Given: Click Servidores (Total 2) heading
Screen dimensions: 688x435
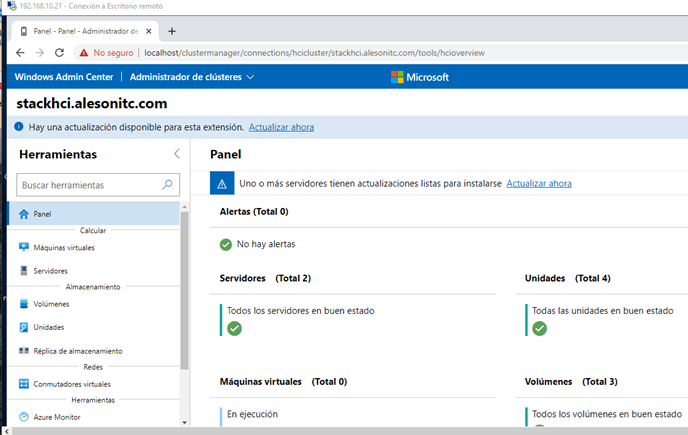Looking at the screenshot, I should (x=265, y=278).
